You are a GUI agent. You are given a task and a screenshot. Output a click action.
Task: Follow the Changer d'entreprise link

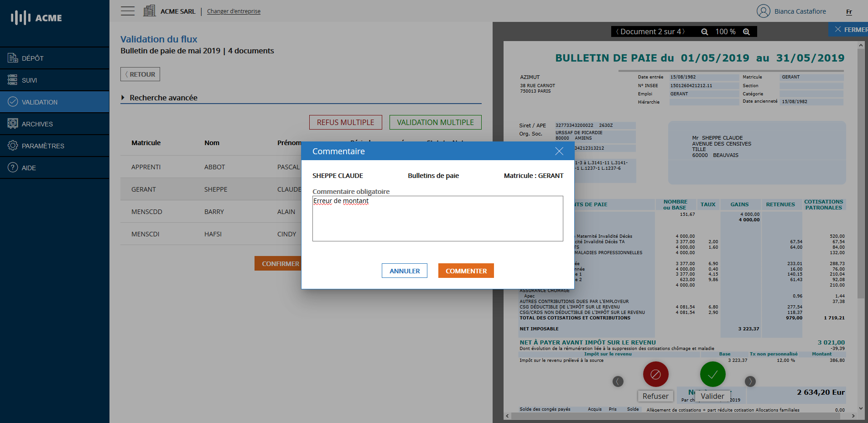pos(234,11)
